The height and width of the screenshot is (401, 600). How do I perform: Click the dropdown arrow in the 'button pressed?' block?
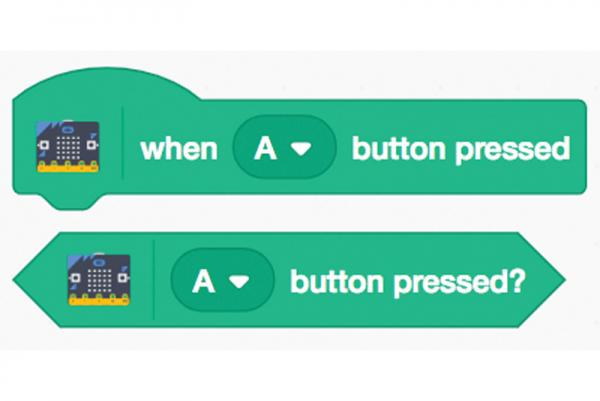coord(239,282)
